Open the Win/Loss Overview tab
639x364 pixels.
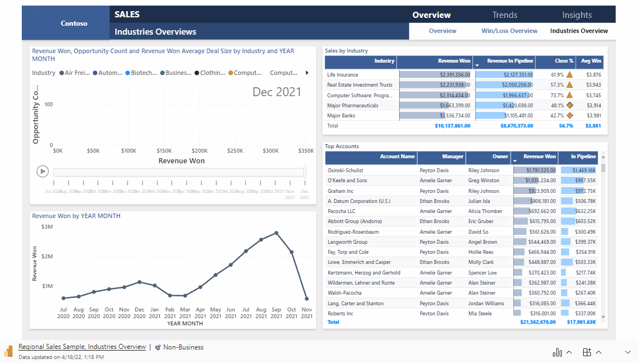pos(509,31)
